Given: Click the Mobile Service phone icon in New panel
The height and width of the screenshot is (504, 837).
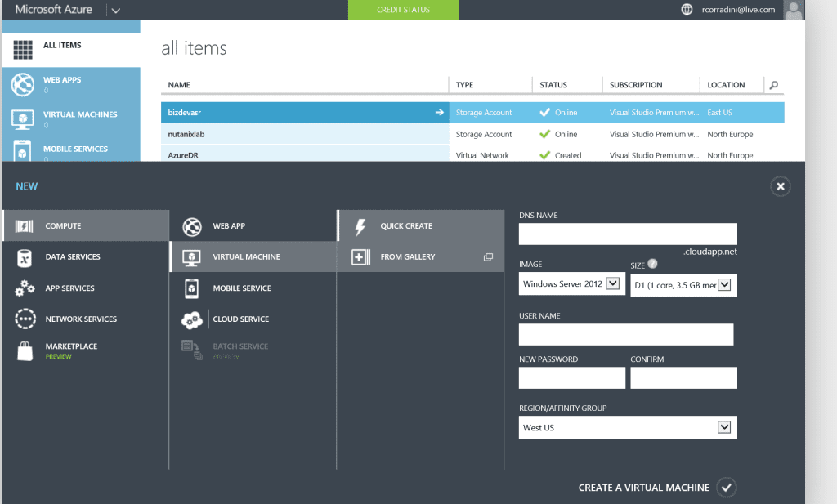Looking at the screenshot, I should [191, 288].
